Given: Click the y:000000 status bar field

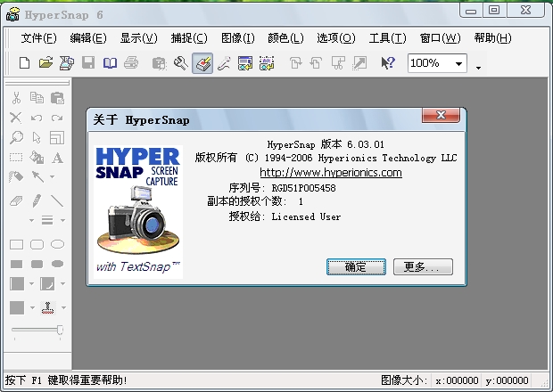Looking at the screenshot, I should coord(507,380).
